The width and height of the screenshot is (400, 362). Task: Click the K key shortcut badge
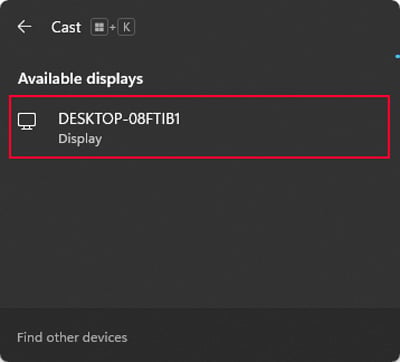(x=126, y=27)
